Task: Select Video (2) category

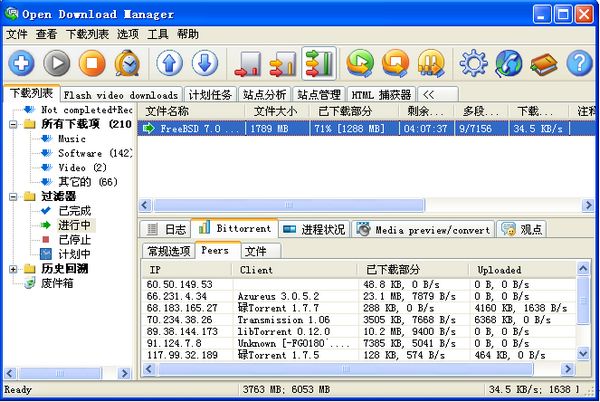Action: click(x=82, y=168)
